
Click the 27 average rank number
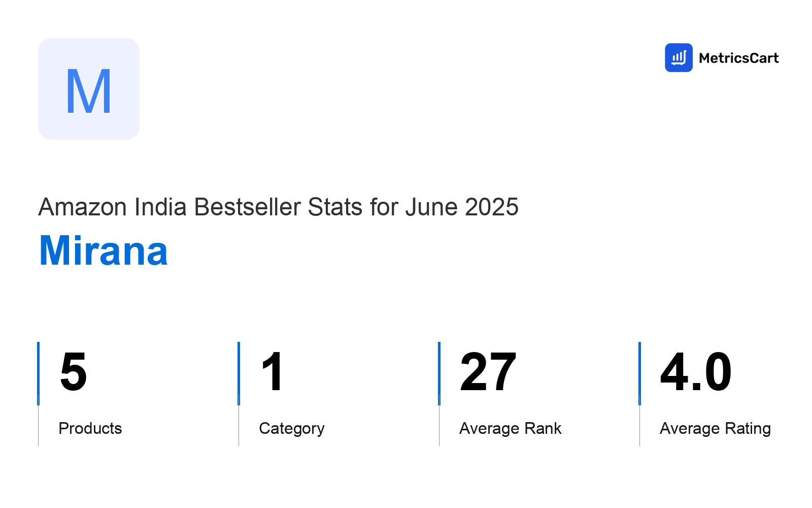point(488,372)
